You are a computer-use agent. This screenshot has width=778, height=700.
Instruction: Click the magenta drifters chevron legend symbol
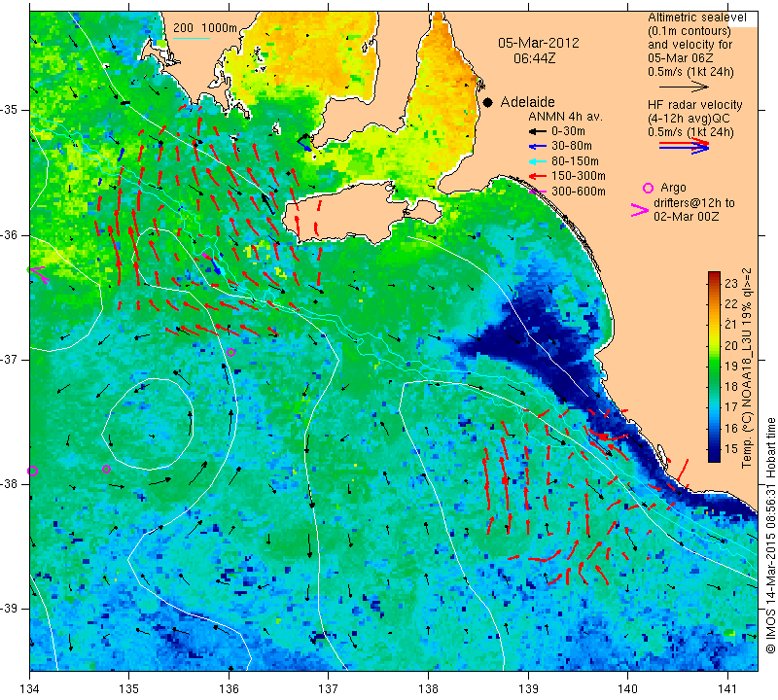[640, 210]
